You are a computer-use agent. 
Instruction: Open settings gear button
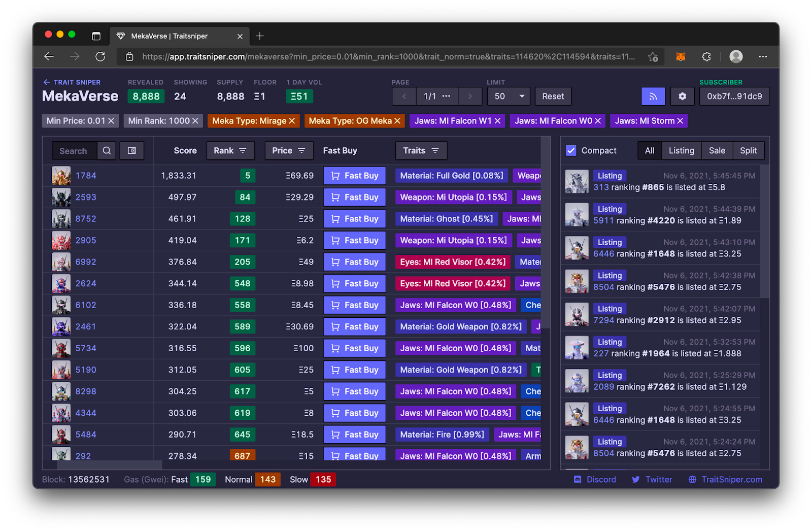coord(683,96)
